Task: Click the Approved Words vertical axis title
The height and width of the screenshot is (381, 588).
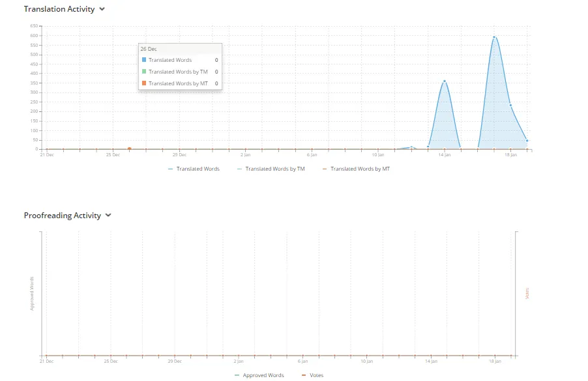Action: [32, 293]
